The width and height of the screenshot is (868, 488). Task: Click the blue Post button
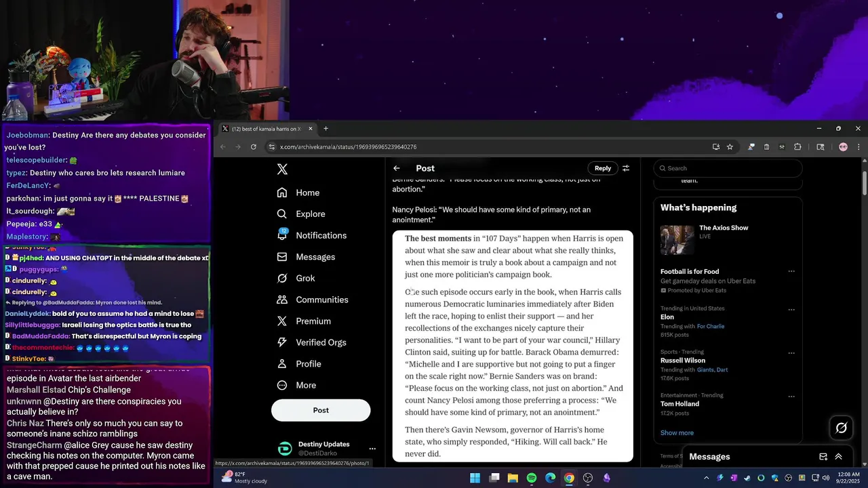click(321, 410)
